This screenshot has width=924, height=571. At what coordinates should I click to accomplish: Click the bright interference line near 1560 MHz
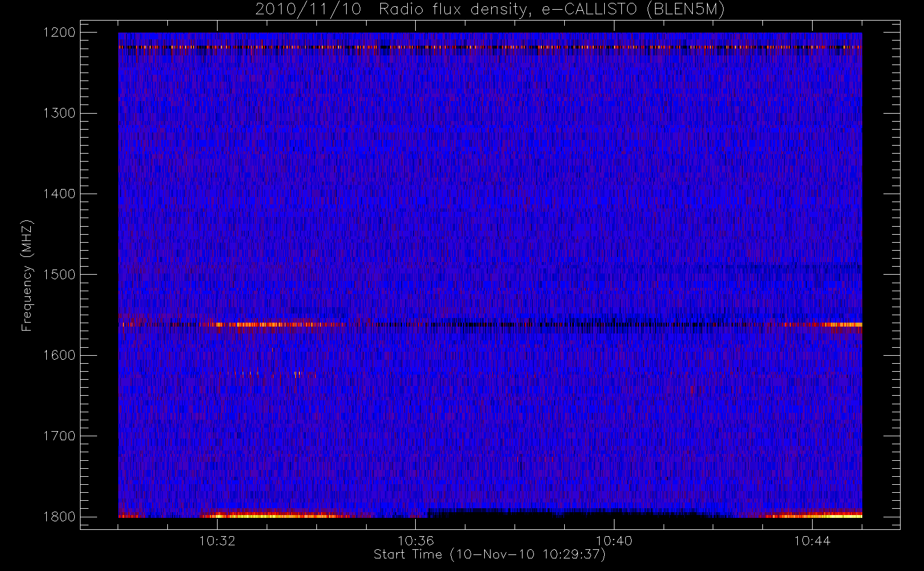pyautogui.click(x=490, y=324)
